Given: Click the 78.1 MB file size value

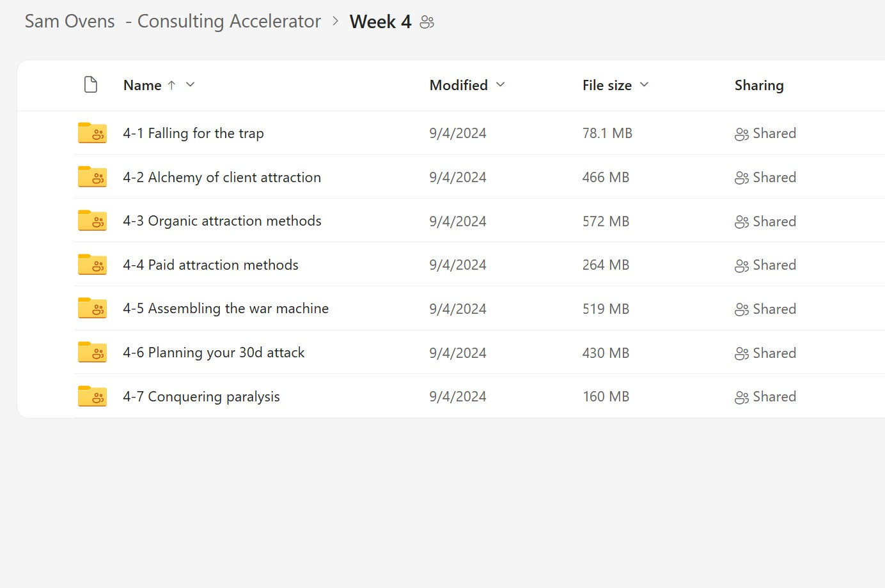Looking at the screenshot, I should (x=607, y=133).
